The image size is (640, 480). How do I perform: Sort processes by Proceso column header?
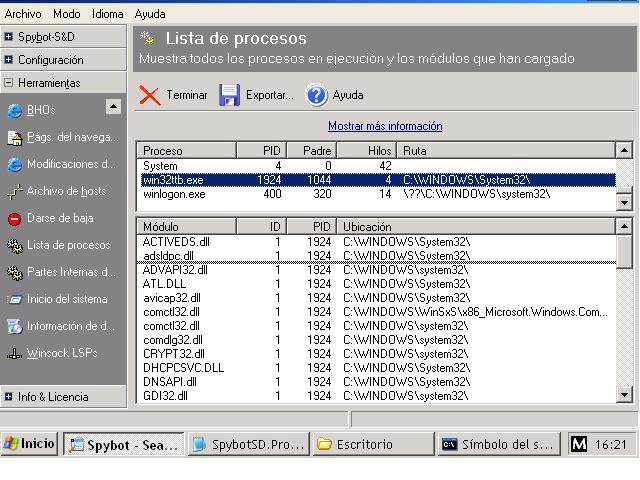[x=187, y=151]
